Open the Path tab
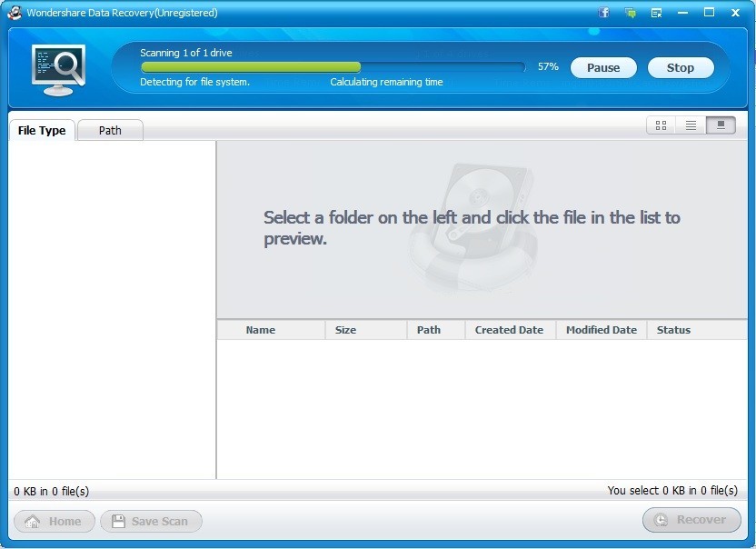 (109, 130)
